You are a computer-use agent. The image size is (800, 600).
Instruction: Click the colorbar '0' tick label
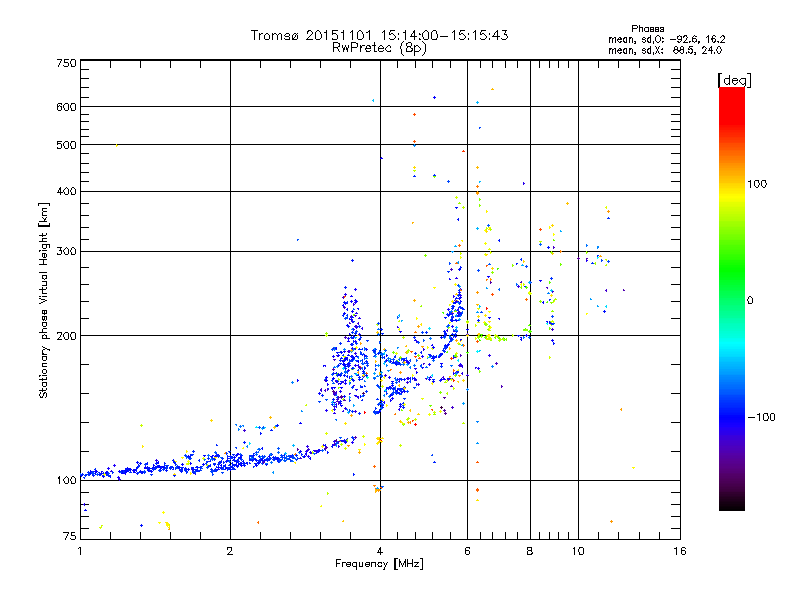tap(750, 301)
